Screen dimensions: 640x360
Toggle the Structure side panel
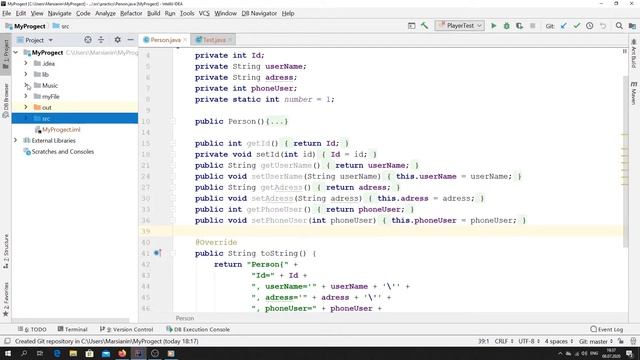6,251
